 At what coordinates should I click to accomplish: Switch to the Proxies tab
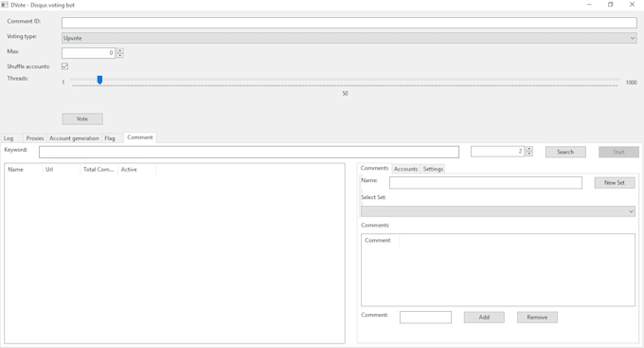pos(35,138)
